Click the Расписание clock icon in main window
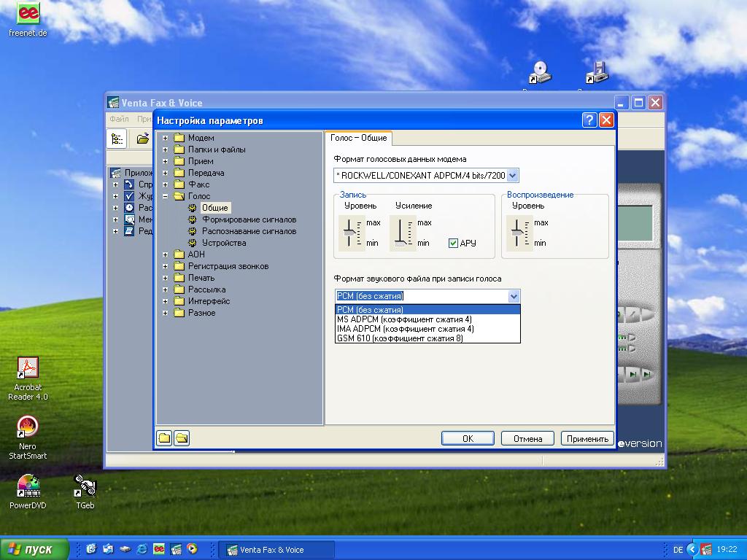 pyautogui.click(x=129, y=208)
